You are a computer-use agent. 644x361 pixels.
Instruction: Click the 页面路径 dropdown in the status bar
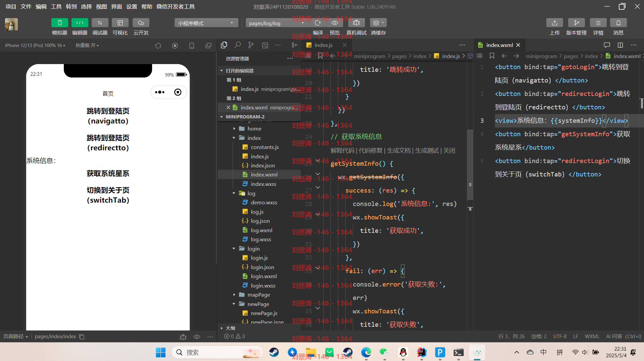tap(15, 337)
